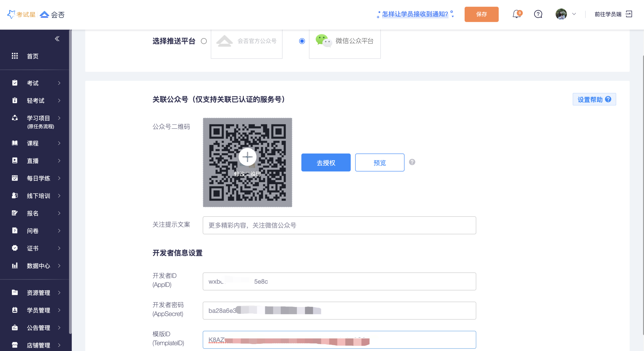Click the notification bell icon

pos(516,14)
